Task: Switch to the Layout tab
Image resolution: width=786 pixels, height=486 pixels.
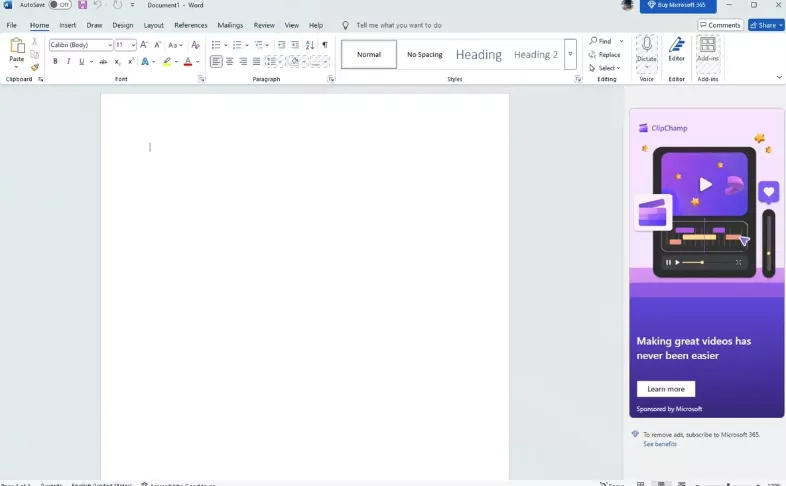Action: [153, 25]
